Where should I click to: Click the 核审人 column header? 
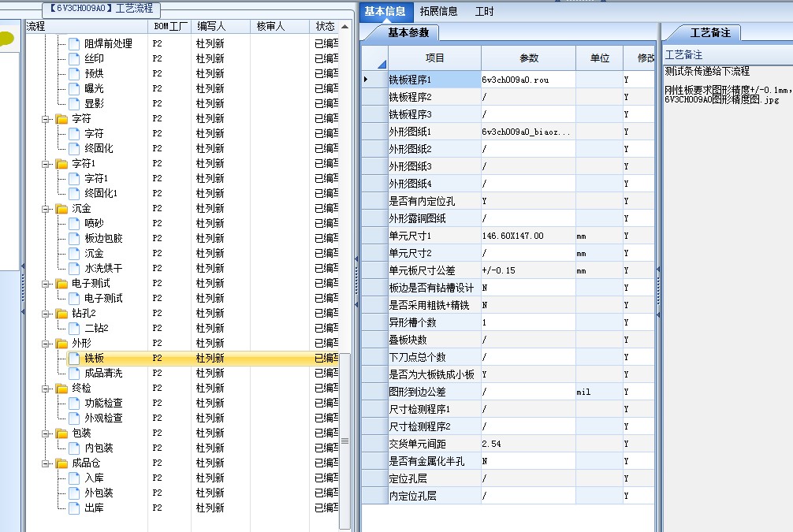point(280,26)
